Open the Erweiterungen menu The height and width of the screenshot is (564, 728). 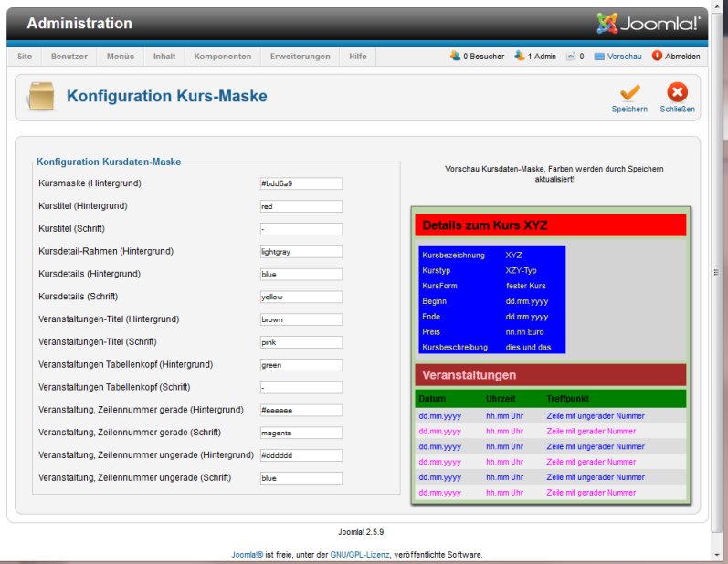(301, 57)
